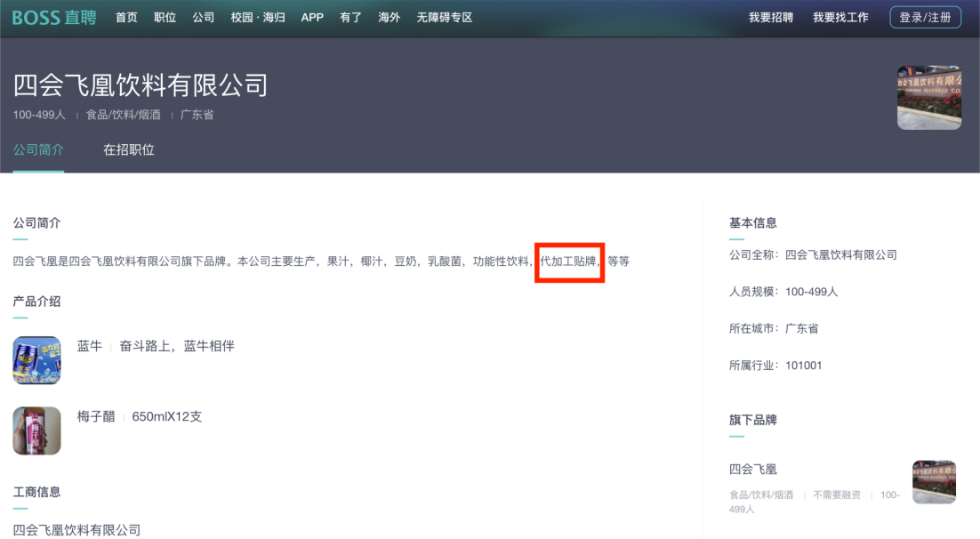Navigate to 海外 section
Viewport: 980px width, 539px height.
click(390, 18)
